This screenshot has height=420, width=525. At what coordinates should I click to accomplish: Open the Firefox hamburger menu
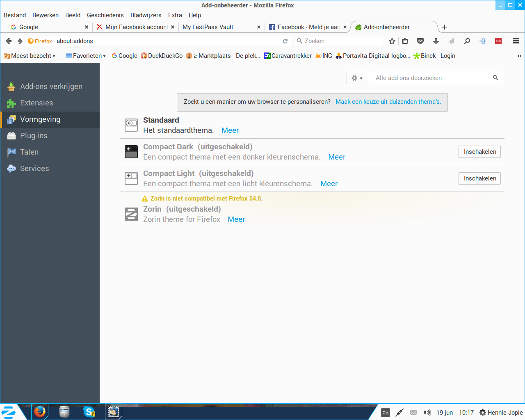(x=516, y=41)
